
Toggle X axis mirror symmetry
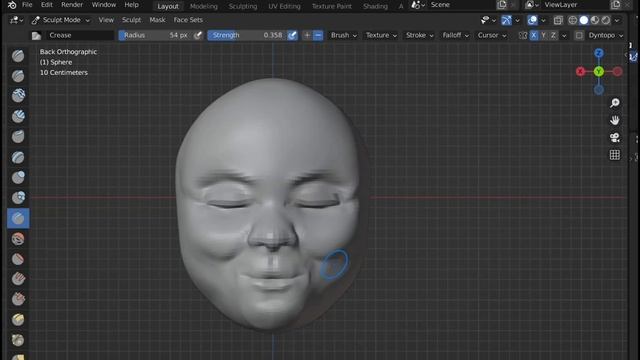point(533,36)
